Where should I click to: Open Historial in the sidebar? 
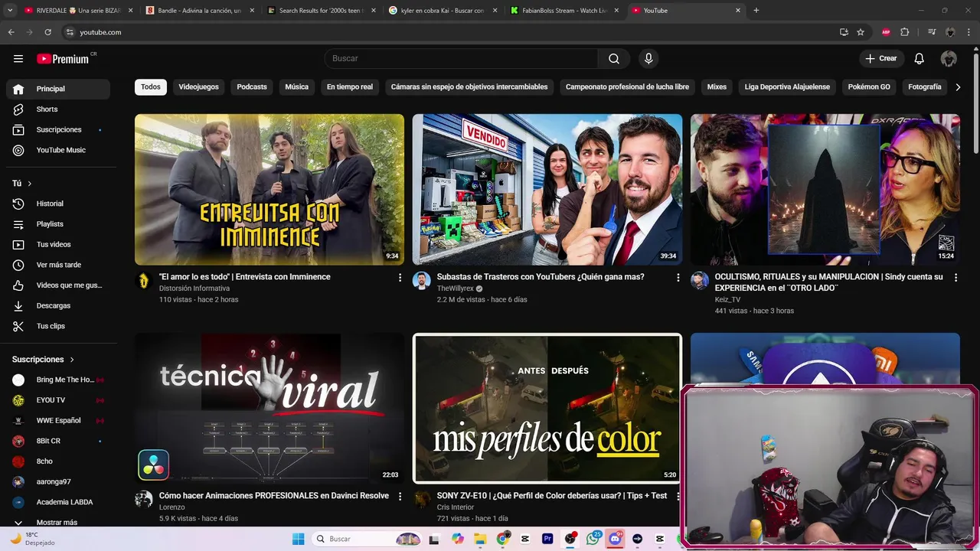(58, 204)
